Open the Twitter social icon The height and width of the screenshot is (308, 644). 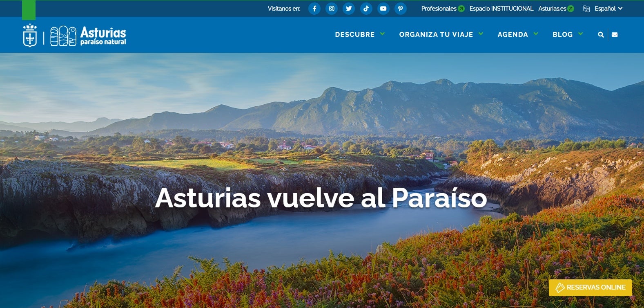349,9
